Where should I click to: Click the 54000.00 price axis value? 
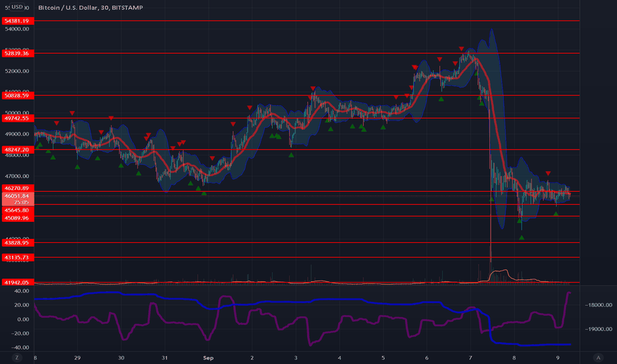[17, 29]
